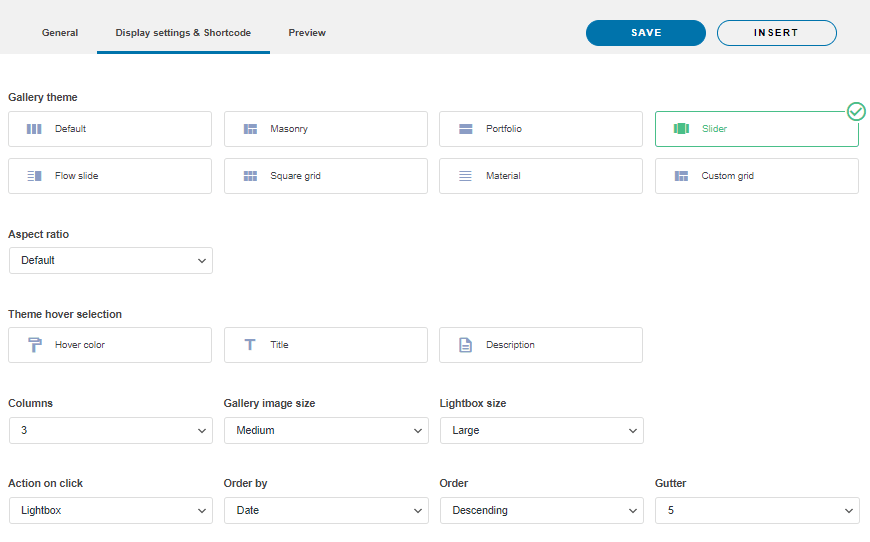This screenshot has width=870, height=542.
Task: Toggle the Title hover option
Action: click(250, 345)
